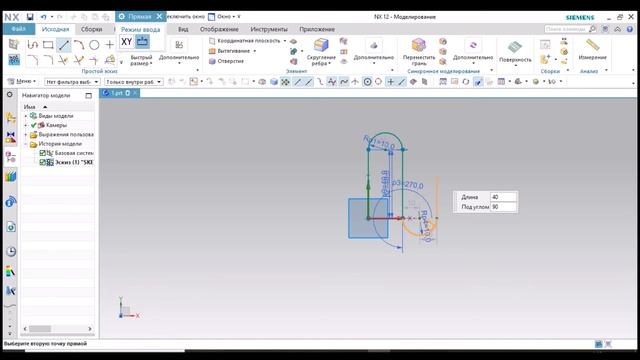Switch to the Отображение ribbon tab

pos(219,29)
